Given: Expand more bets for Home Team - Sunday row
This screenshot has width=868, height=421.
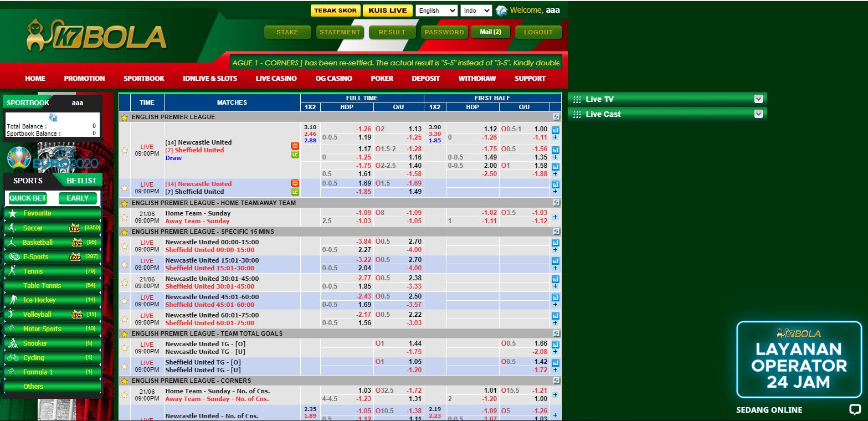Looking at the screenshot, I should [556, 217].
